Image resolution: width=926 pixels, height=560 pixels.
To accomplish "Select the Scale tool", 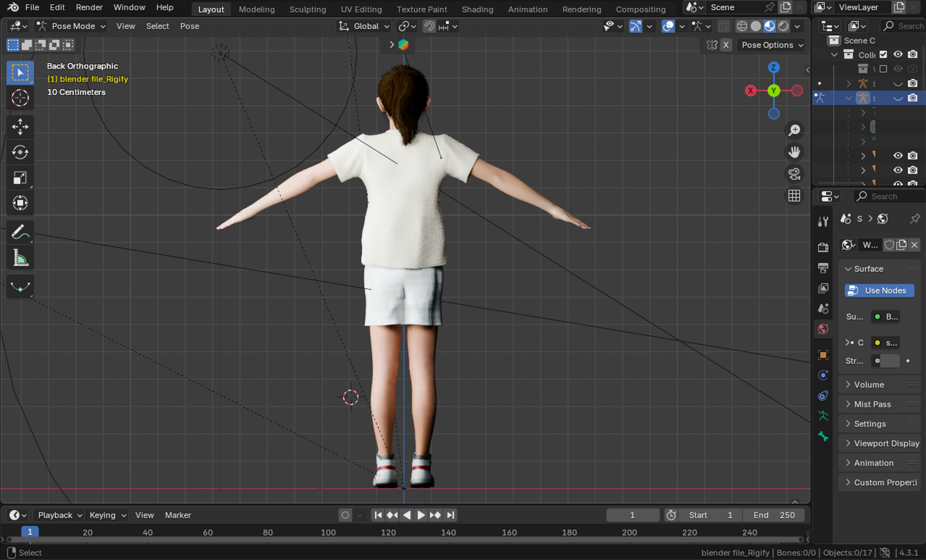I will pyautogui.click(x=20, y=178).
